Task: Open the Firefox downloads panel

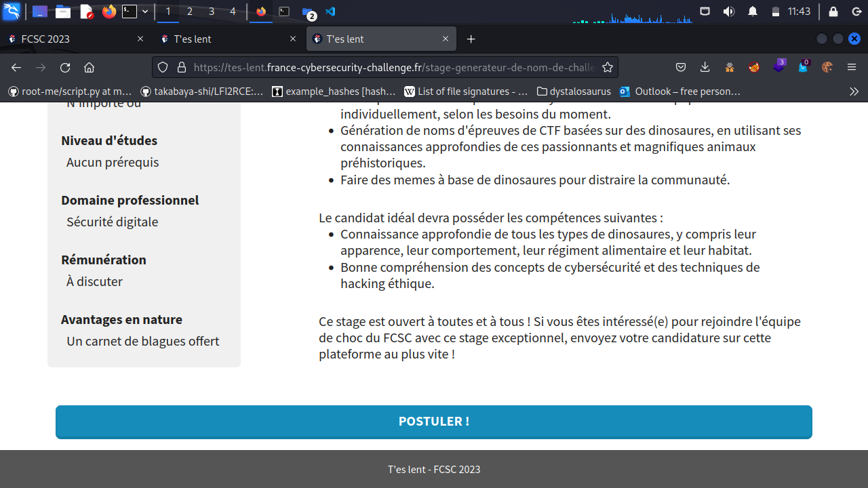Action: [x=705, y=67]
